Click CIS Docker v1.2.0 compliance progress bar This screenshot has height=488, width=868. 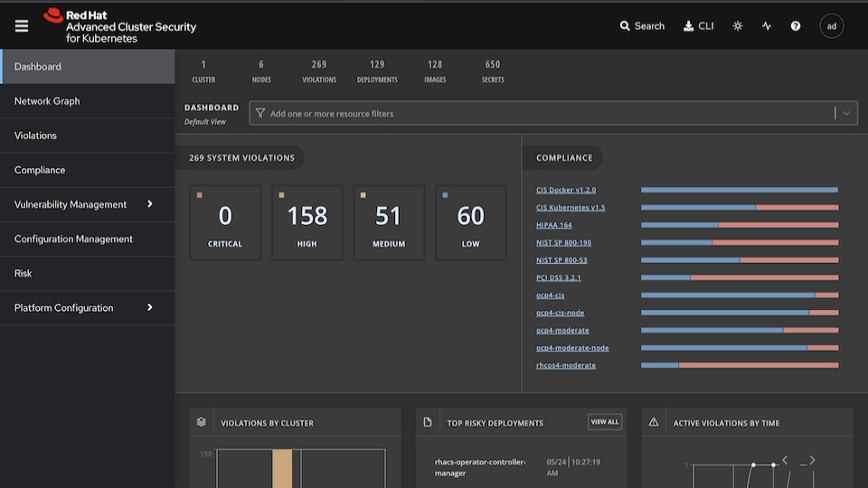coord(740,190)
